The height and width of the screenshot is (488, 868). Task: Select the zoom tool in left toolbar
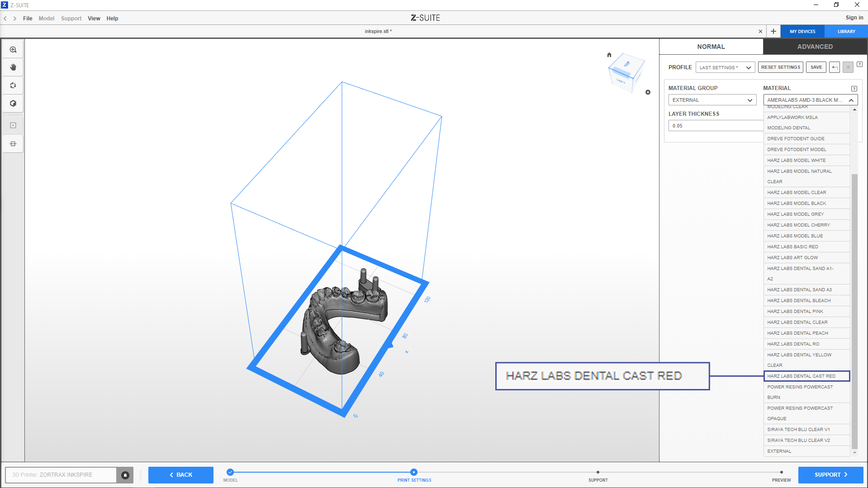[x=13, y=50]
